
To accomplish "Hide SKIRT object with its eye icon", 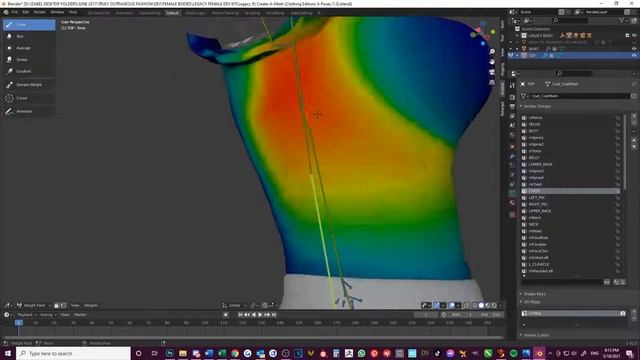I will point(634,49).
